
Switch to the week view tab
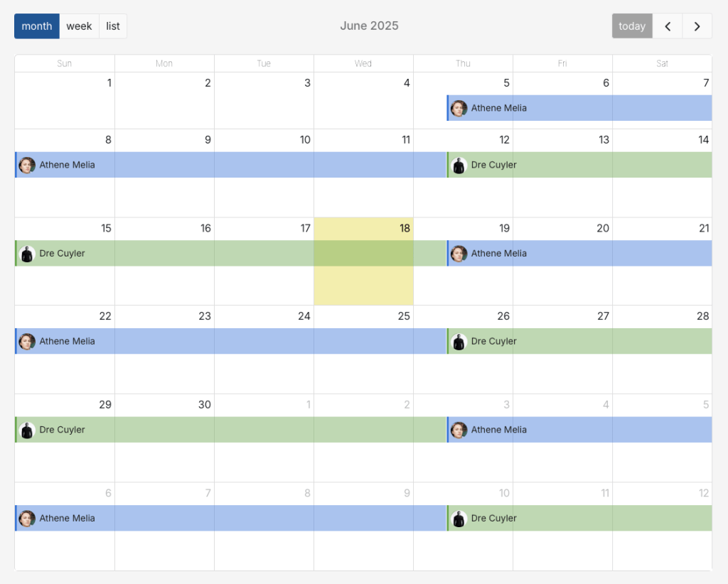(x=79, y=26)
